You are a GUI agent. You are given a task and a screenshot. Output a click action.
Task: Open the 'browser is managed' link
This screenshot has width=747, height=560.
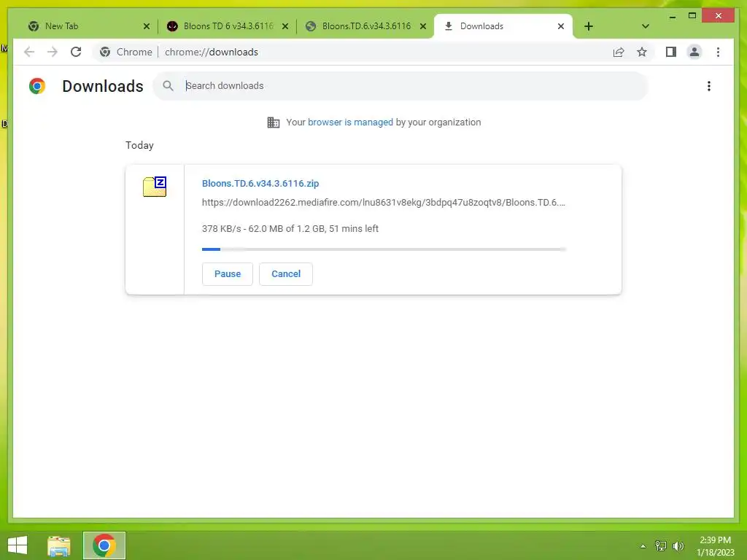(350, 122)
